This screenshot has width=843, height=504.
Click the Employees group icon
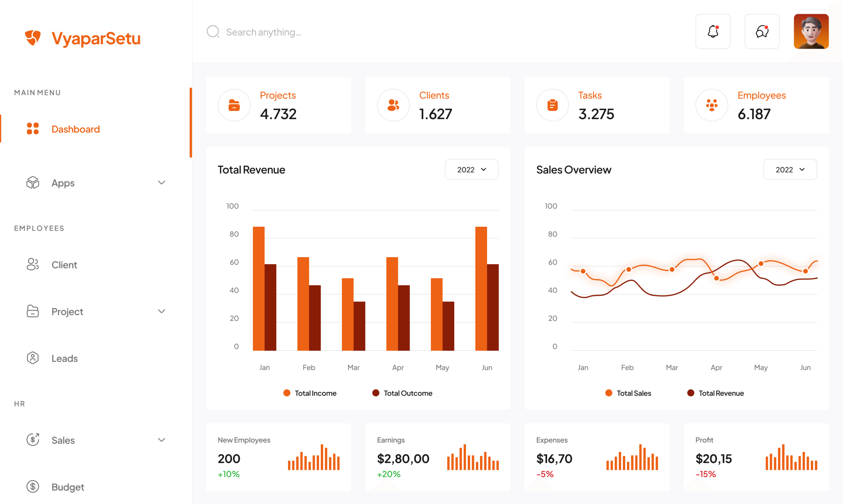pos(711,105)
